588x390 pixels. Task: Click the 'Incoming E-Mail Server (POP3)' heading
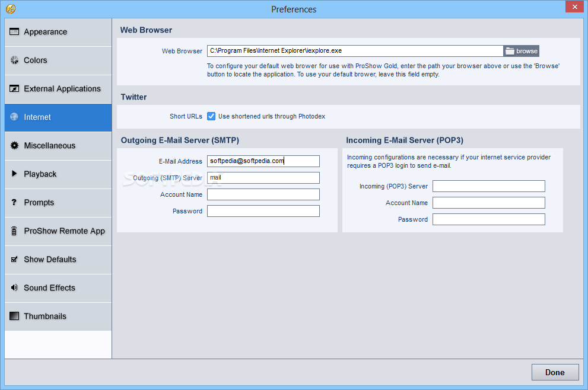point(405,140)
